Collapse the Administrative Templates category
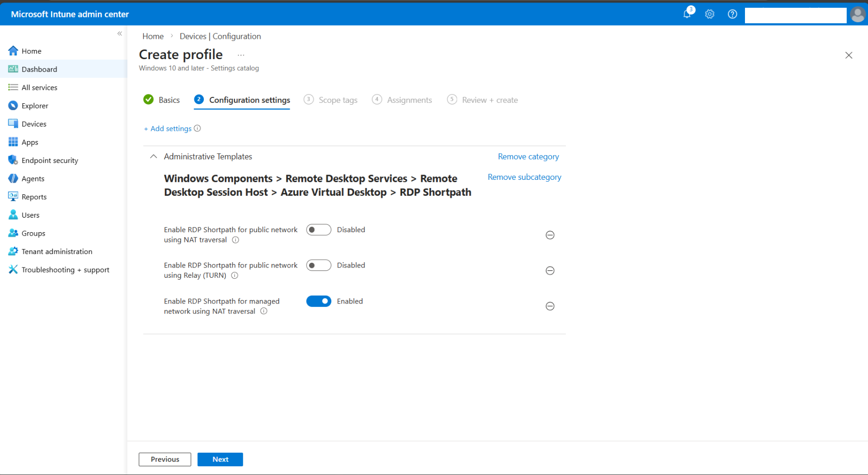This screenshot has width=868, height=475. pos(153,156)
